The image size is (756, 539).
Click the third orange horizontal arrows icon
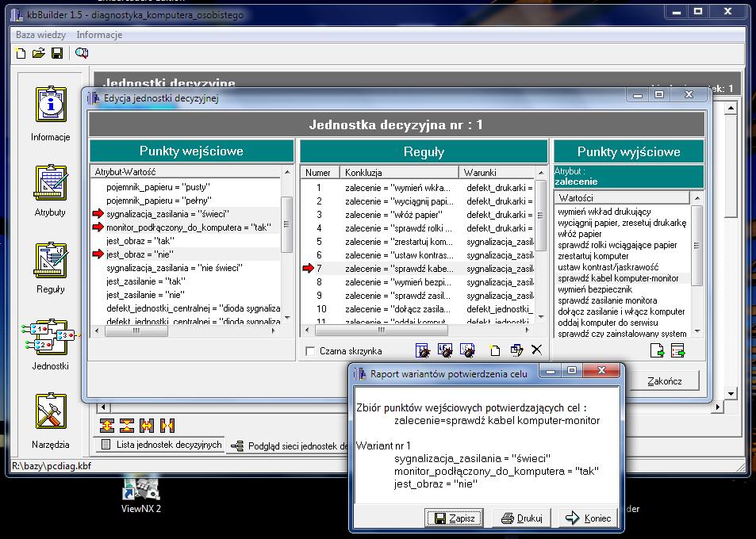click(147, 426)
